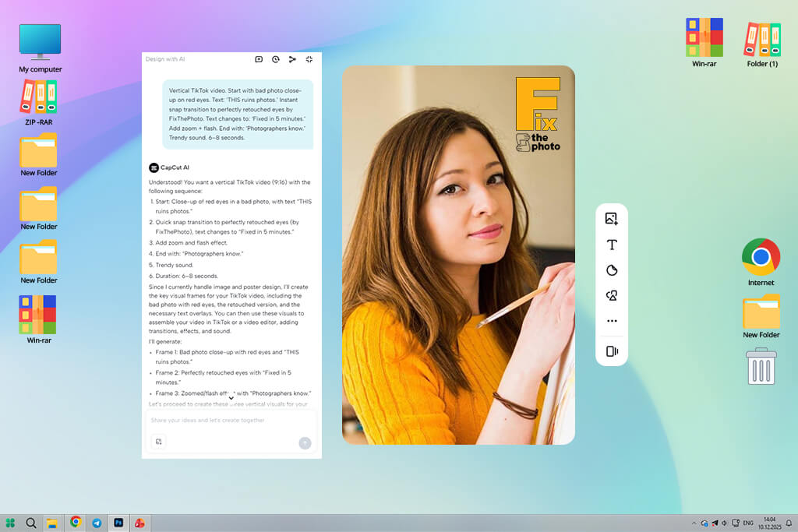The height and width of the screenshot is (532, 798).
Task: Click the list item 'End with: "Photographers know."'
Action: [x=196, y=254]
